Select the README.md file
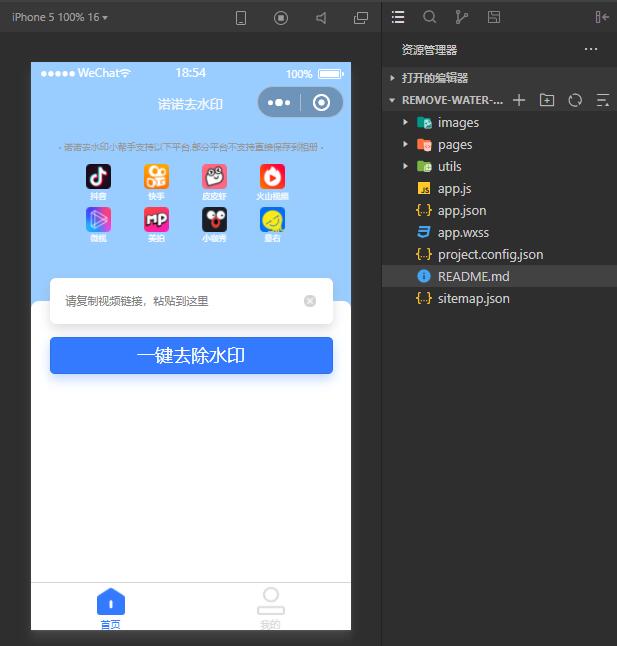 point(499,276)
